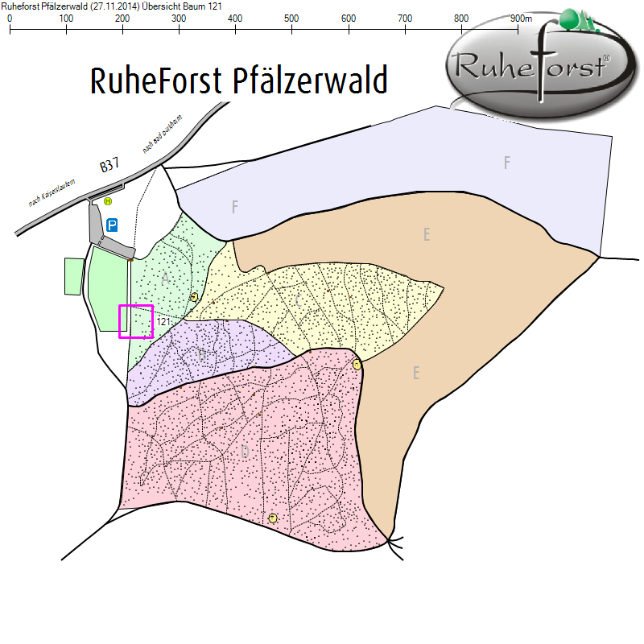This screenshot has width=644, height=644.
Task: Toggle visibility of forest section A
Action: [165, 278]
